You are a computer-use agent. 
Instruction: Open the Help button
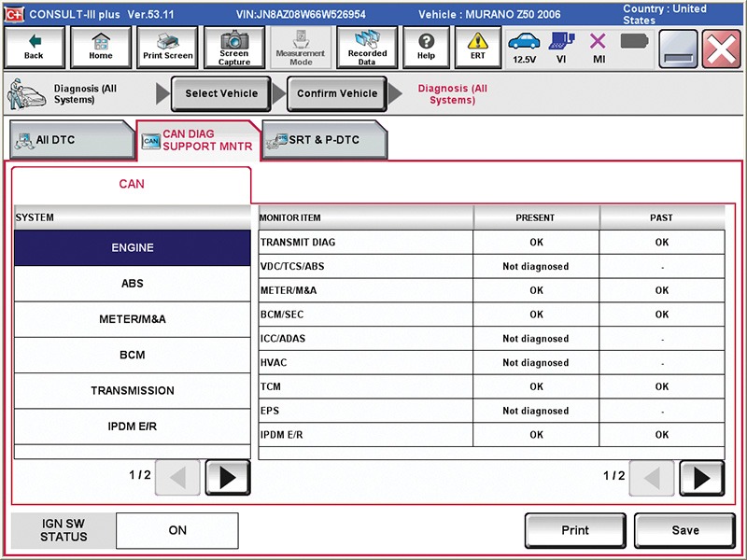coord(426,48)
